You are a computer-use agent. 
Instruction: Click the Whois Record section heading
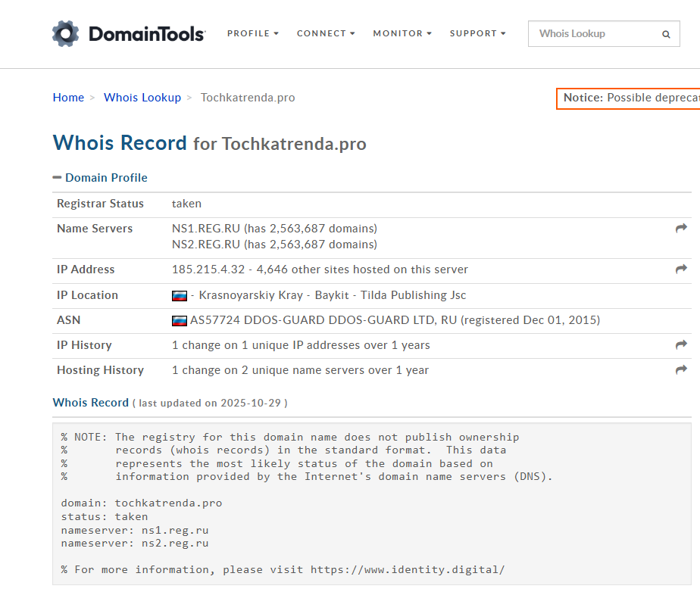[x=91, y=403]
